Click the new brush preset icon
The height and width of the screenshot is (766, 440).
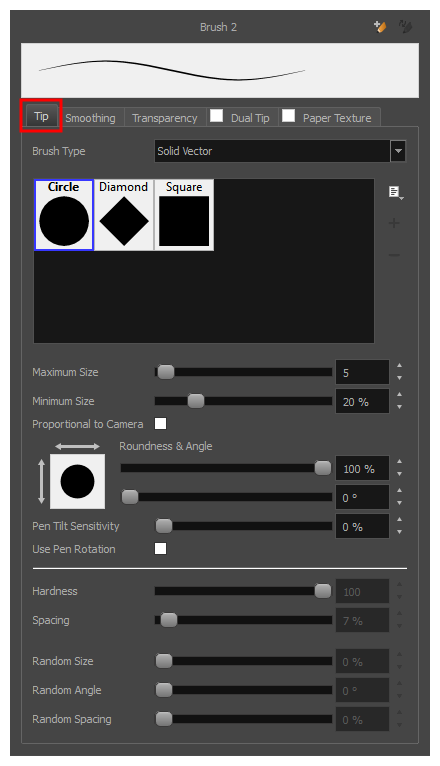pos(380,26)
